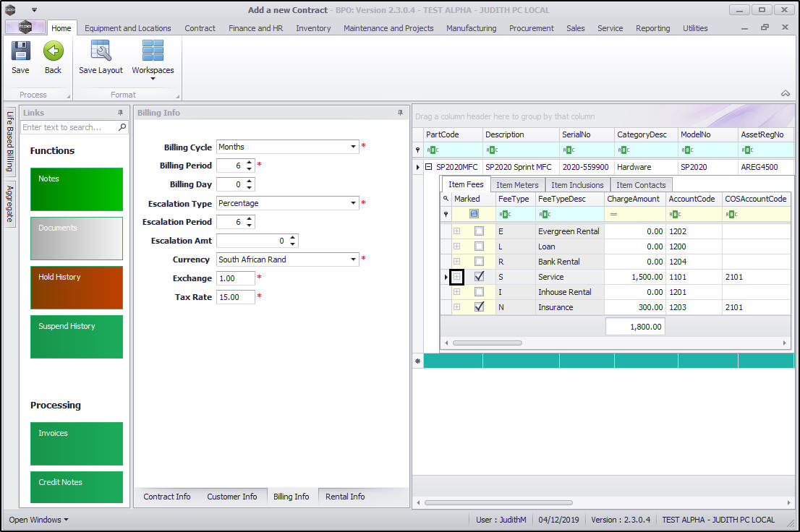Uncheck the Insurance fee checkbox
800x532 pixels.
pyautogui.click(x=479, y=307)
